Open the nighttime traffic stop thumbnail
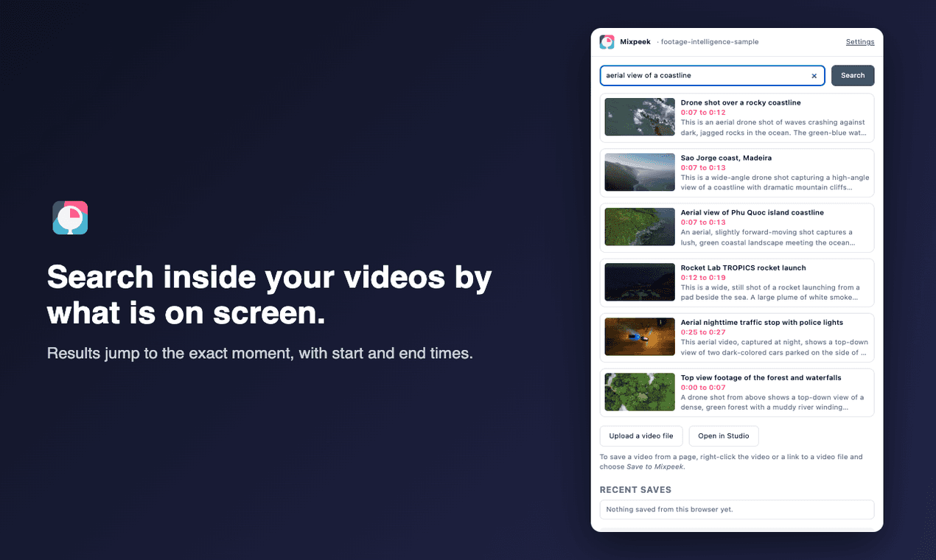 640,337
